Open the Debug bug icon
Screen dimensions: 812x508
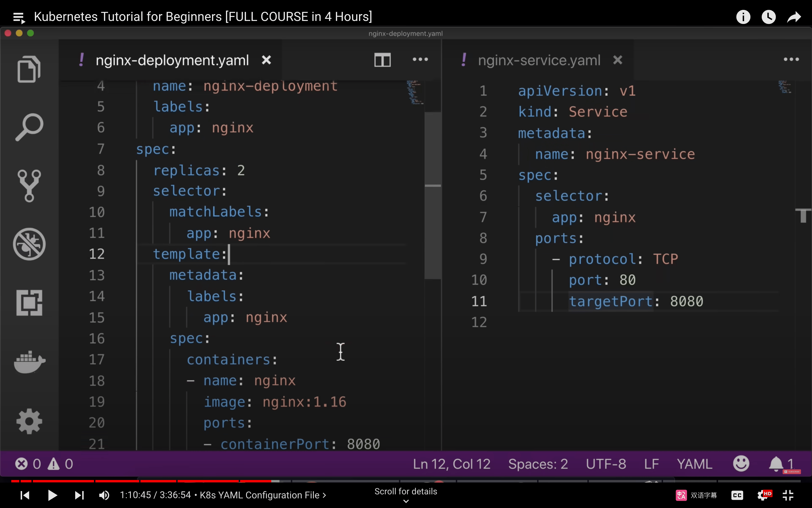pos(29,244)
